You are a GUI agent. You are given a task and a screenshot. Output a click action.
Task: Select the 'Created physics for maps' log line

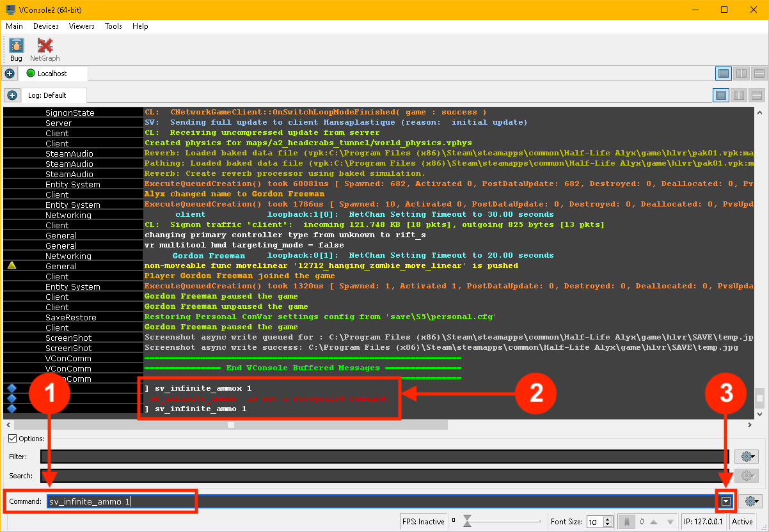pyautogui.click(x=310, y=143)
